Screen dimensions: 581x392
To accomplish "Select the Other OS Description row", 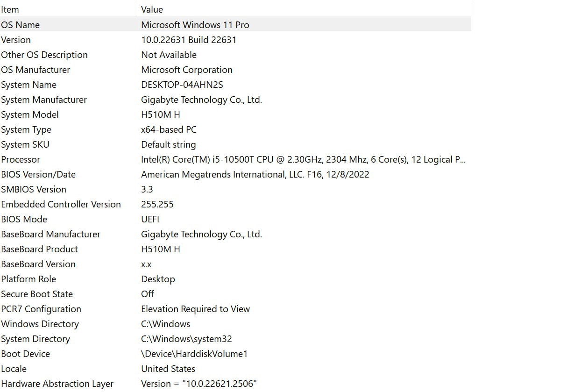I will pos(44,55).
